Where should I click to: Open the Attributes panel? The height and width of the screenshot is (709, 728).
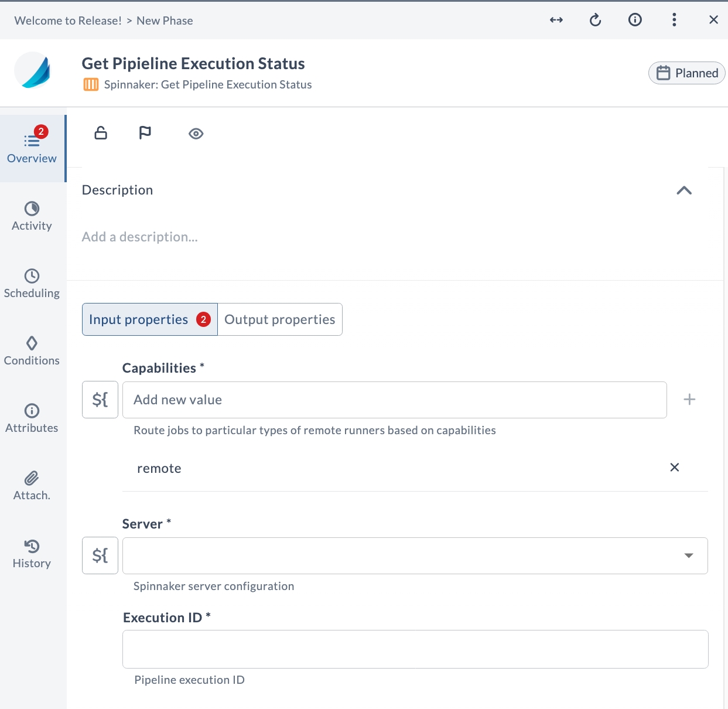(32, 419)
